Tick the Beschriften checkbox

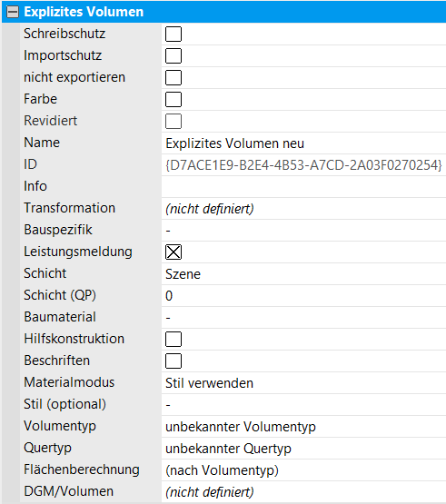click(173, 361)
